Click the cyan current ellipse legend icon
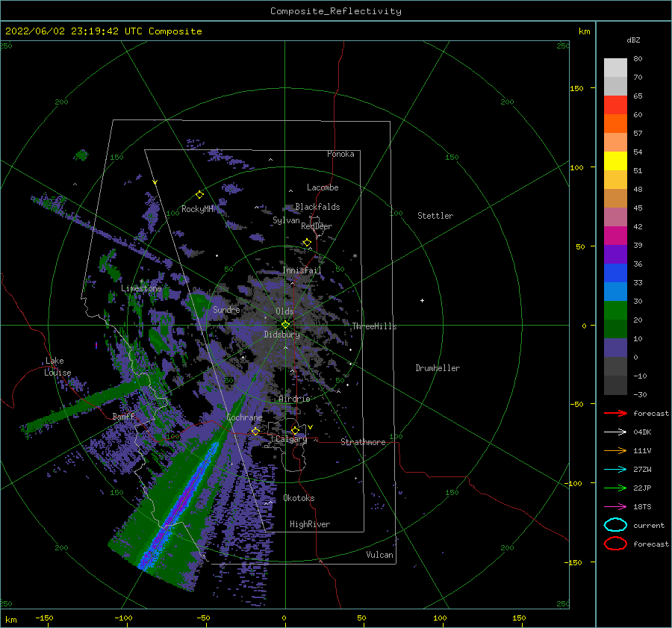This screenshot has height=628, width=672. pyautogui.click(x=615, y=525)
